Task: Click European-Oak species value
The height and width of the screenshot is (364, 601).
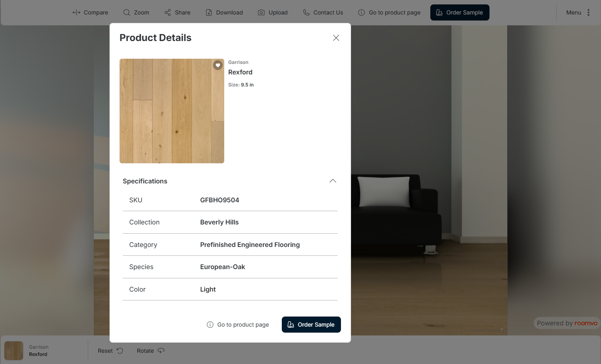Action: [223, 267]
